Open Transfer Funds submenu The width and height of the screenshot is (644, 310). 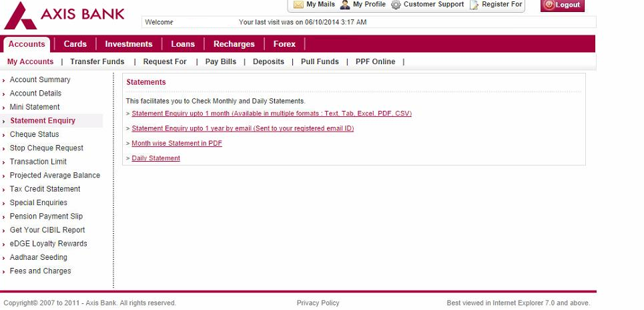pyautogui.click(x=97, y=61)
